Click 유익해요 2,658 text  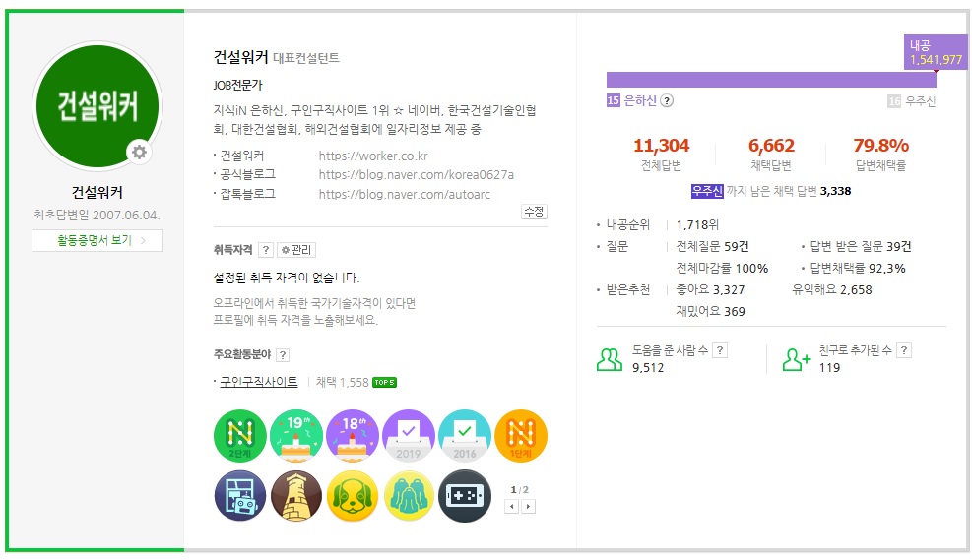click(x=832, y=290)
